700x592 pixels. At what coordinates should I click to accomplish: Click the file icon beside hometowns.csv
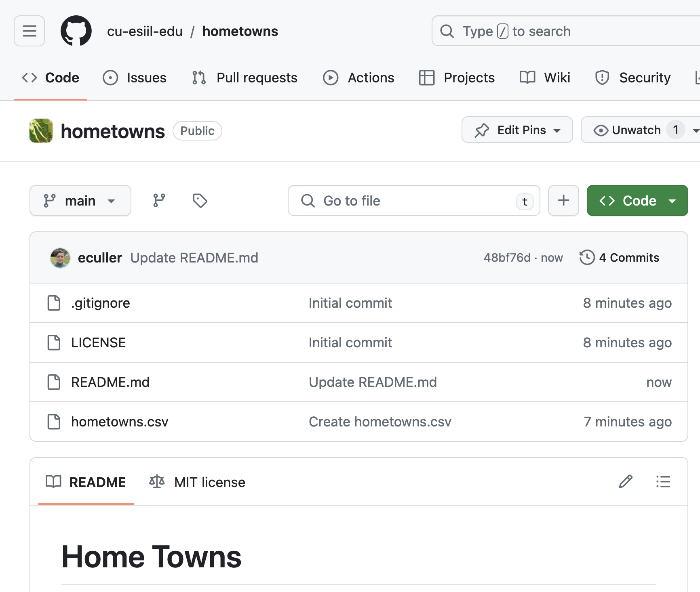[54, 422]
